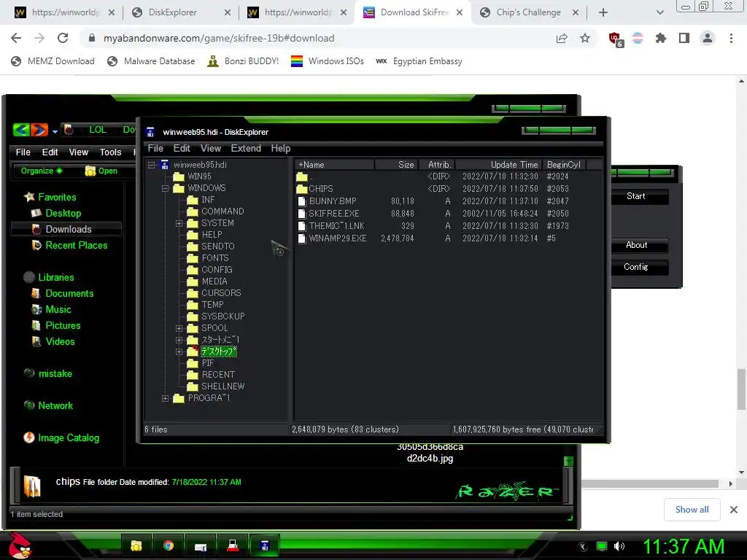Screen dimensions: 747x560
Task: Click the SKIFREE.EXE file icon
Action: (301, 214)
